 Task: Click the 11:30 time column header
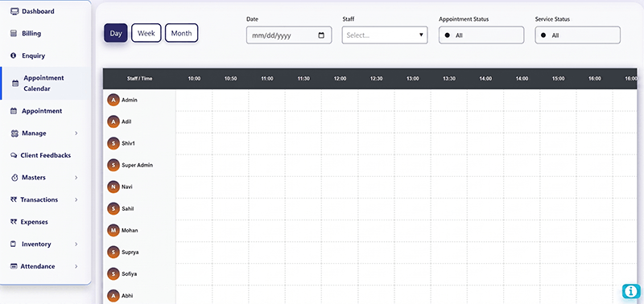[303, 79]
